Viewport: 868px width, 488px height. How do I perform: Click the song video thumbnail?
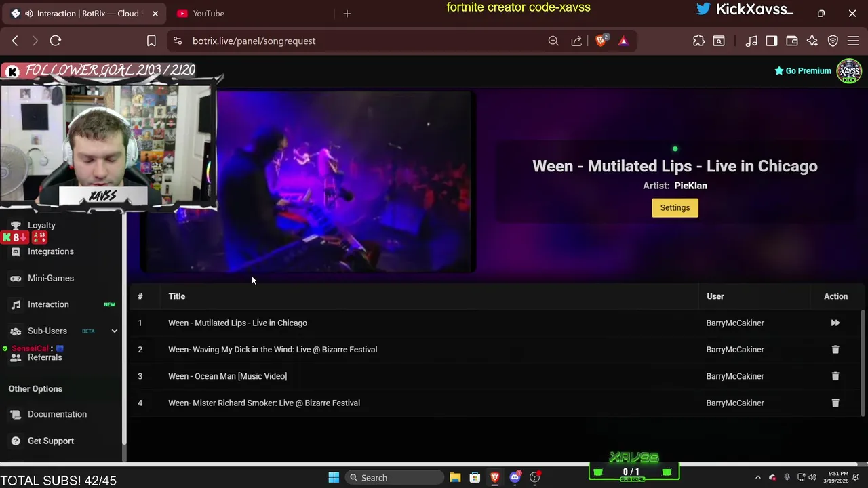309,182
